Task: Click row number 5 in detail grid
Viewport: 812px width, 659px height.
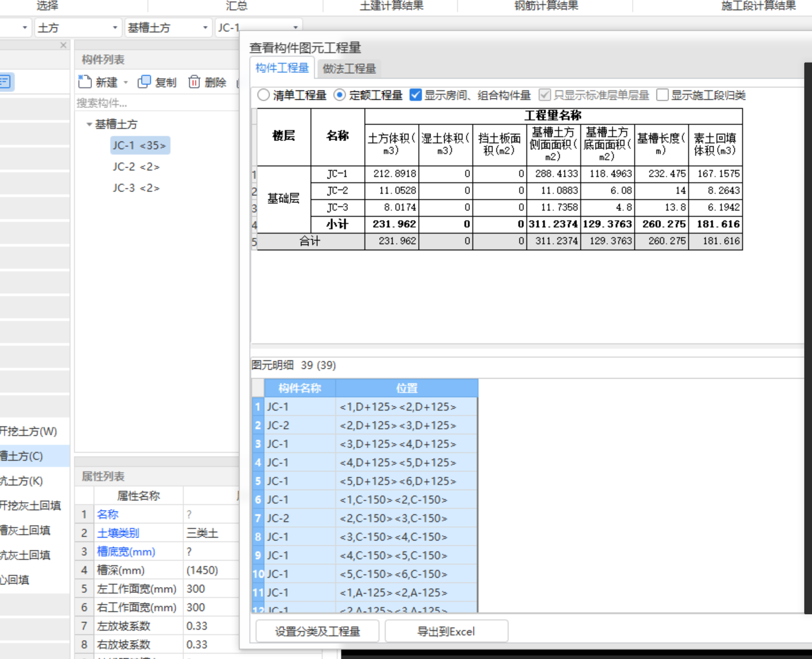Action: [258, 481]
